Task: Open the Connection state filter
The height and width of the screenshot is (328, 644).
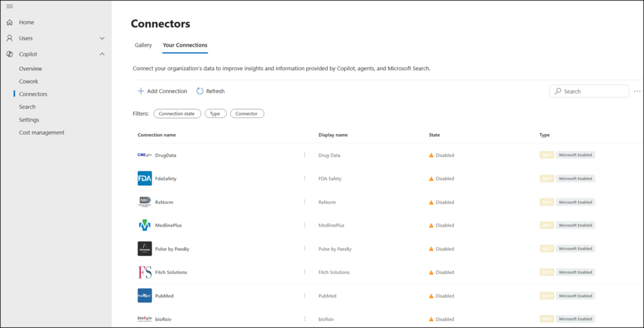Action: pyautogui.click(x=177, y=114)
